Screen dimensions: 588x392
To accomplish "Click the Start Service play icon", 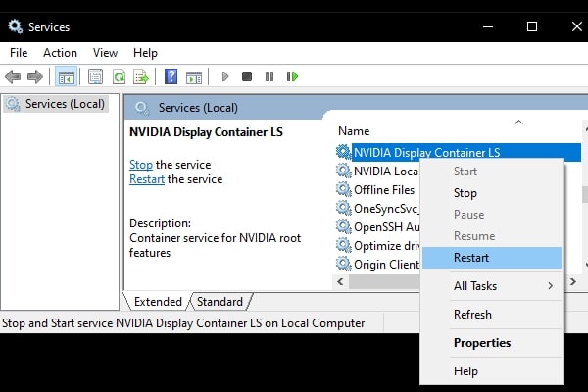I will pyautogui.click(x=225, y=76).
